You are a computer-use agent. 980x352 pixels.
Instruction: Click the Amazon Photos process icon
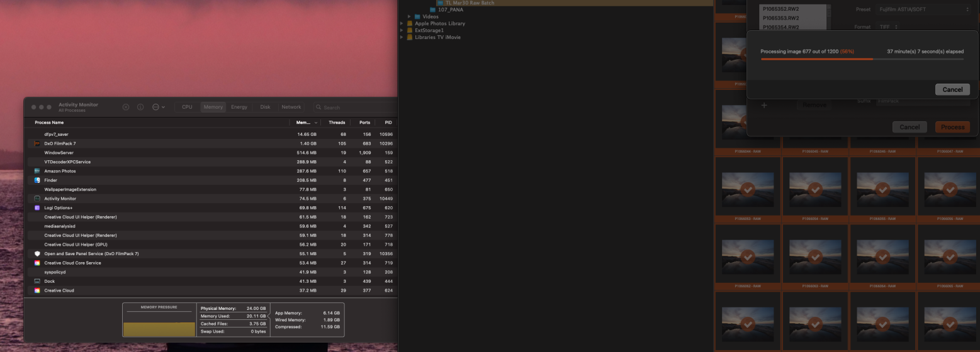37,171
